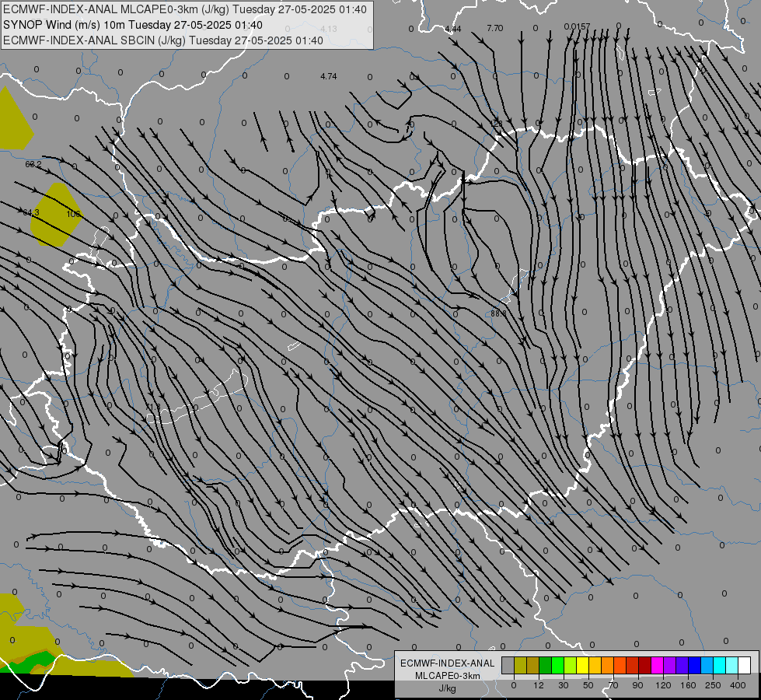Screen dimensions: 761x700
Task: Click the '7.70' value near the top
Action: pyautogui.click(x=495, y=28)
